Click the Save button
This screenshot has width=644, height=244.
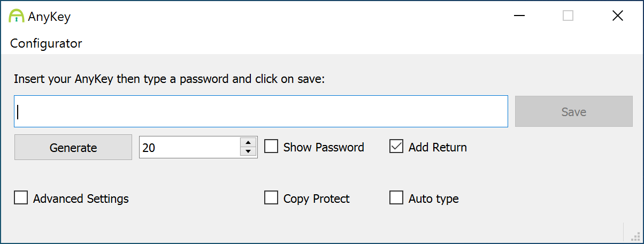pyautogui.click(x=574, y=111)
